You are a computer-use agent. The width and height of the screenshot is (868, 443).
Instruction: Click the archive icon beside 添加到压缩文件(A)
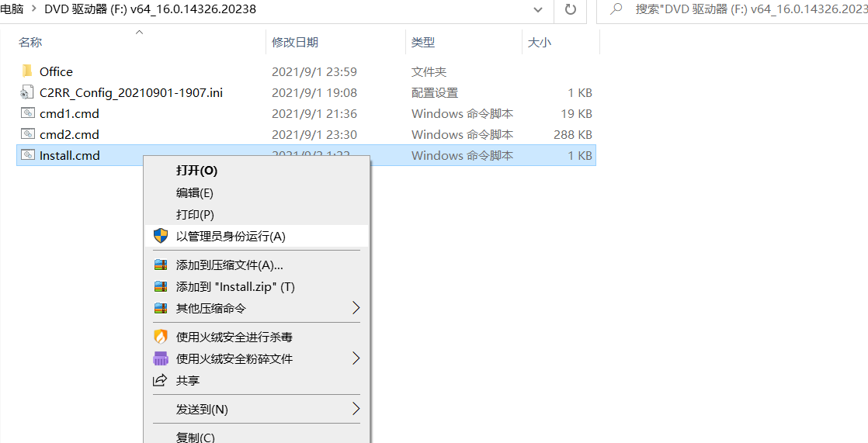coord(161,265)
